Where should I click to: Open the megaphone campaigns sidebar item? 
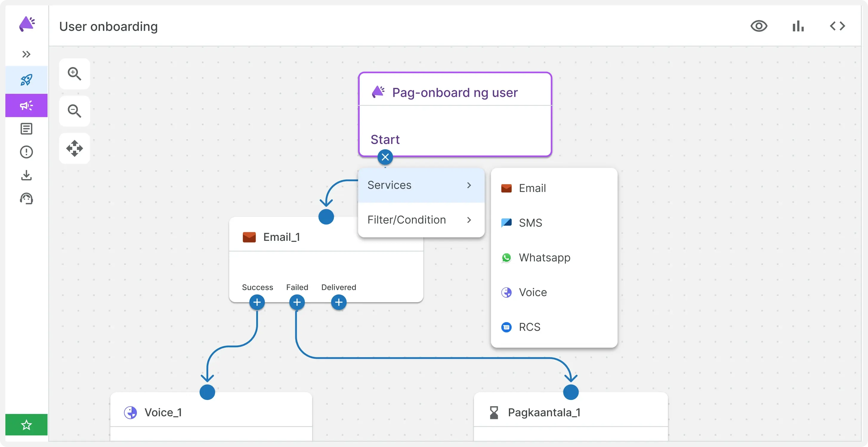coord(26,106)
